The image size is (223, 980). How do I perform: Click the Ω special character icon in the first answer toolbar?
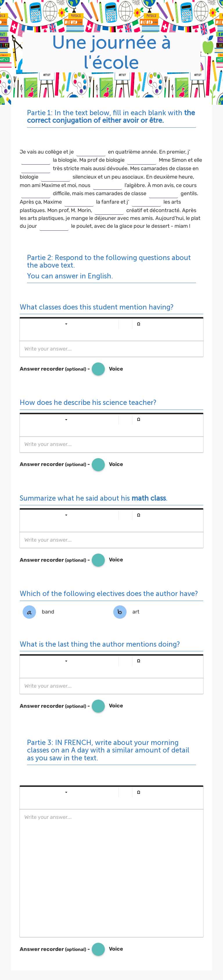(139, 324)
